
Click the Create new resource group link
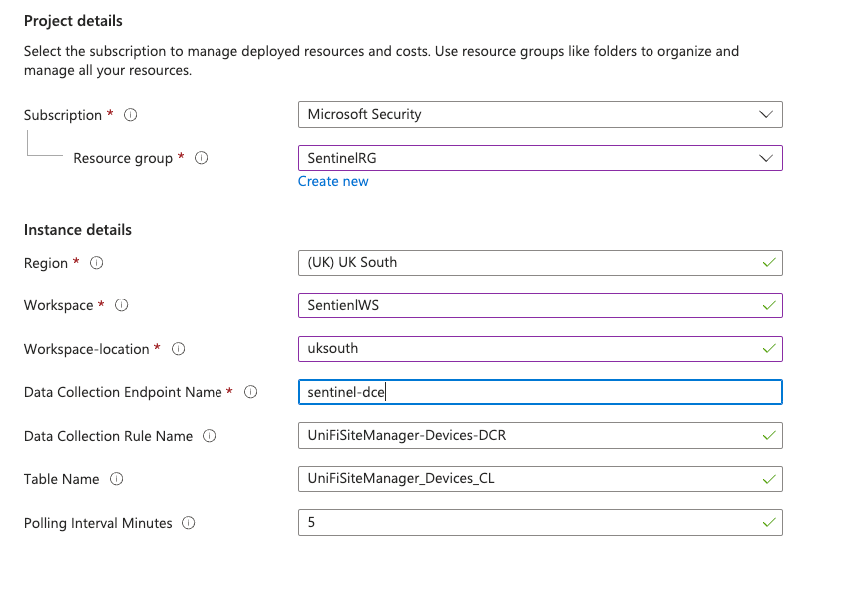pos(333,181)
